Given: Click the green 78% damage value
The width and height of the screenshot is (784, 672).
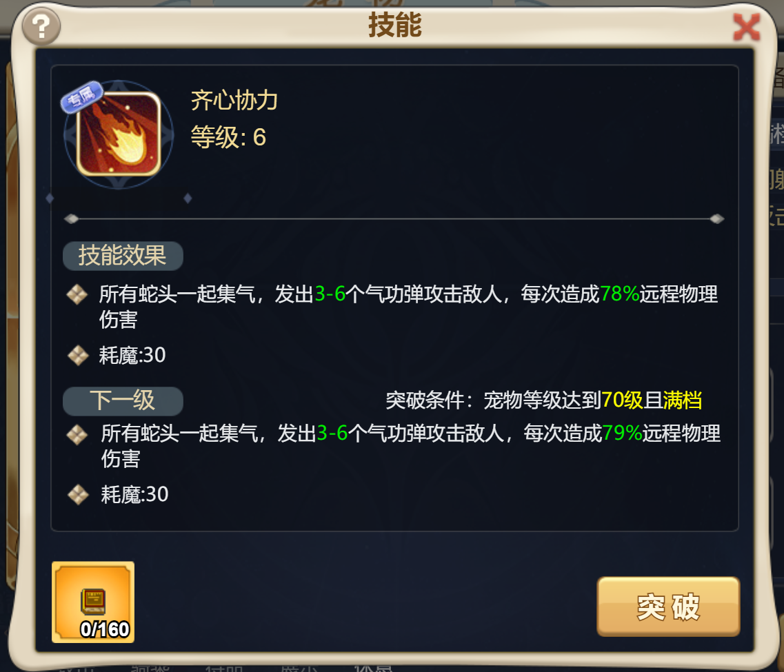Looking at the screenshot, I should tap(619, 294).
